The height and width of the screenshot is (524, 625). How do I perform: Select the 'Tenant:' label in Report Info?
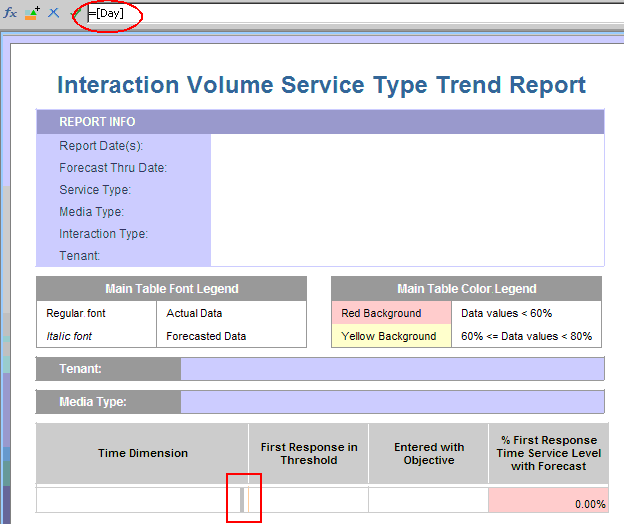79,255
